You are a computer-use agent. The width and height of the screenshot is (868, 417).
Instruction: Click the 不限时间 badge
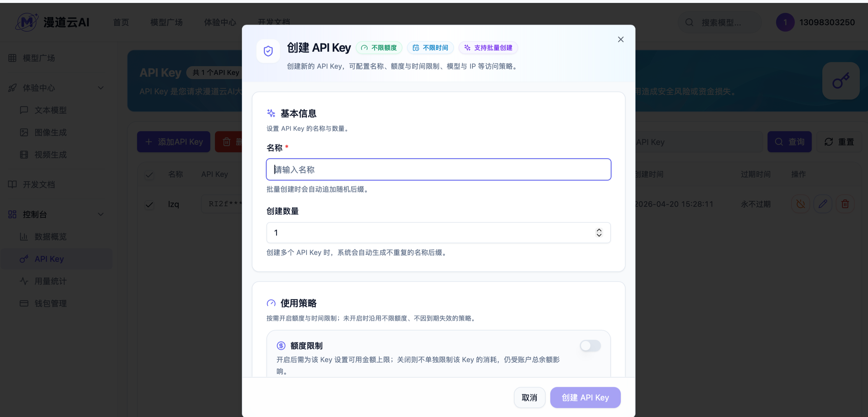430,48
